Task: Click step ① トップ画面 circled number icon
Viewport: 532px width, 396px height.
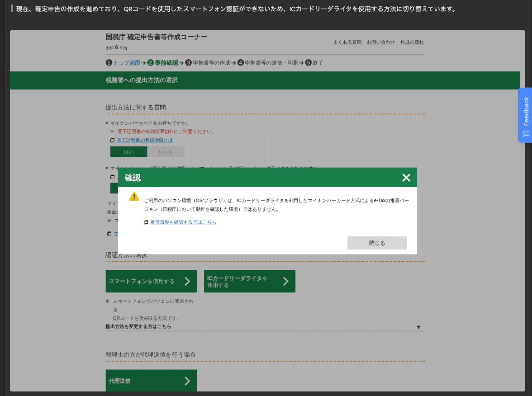Action: [x=108, y=62]
